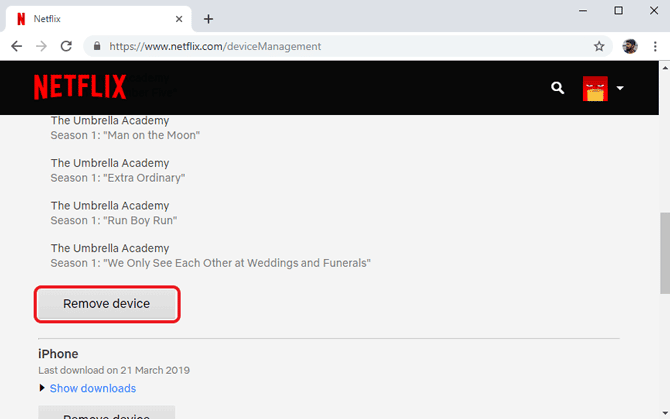Image resolution: width=670 pixels, height=419 pixels.
Task: Click the Remove device button under iPhone
Action: 107,413
